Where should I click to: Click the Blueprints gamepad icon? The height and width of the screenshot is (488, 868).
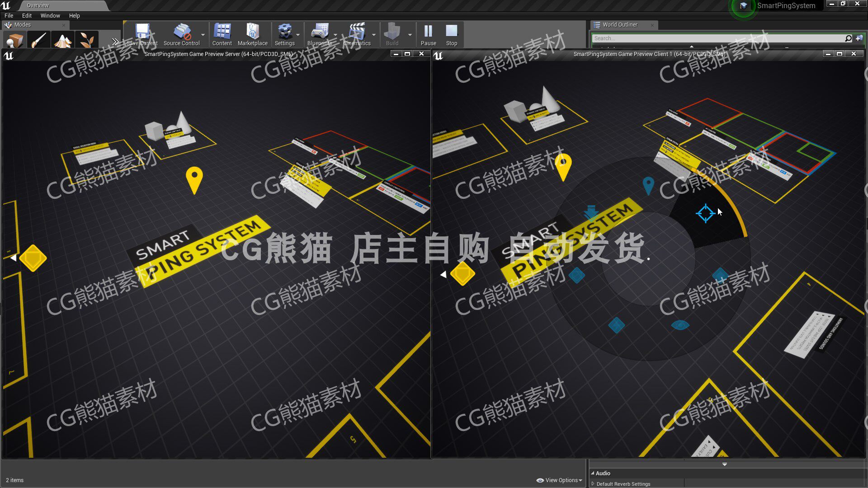coord(319,32)
